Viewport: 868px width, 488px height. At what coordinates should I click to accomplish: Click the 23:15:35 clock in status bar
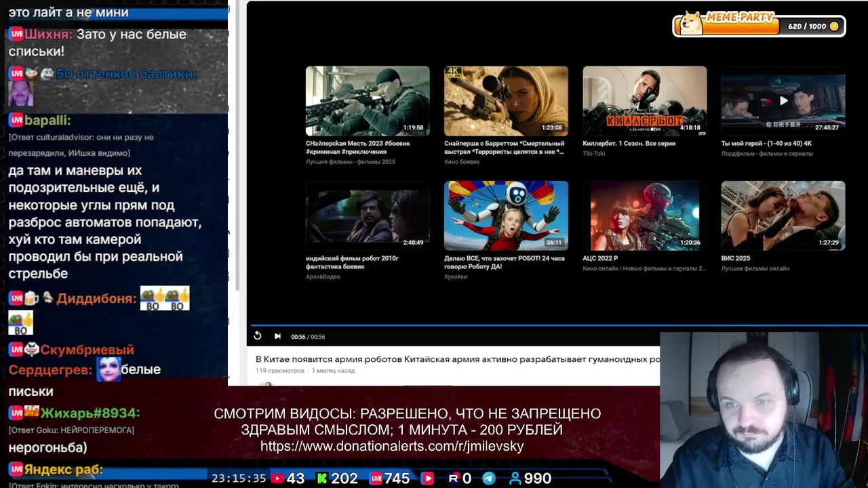(x=239, y=479)
